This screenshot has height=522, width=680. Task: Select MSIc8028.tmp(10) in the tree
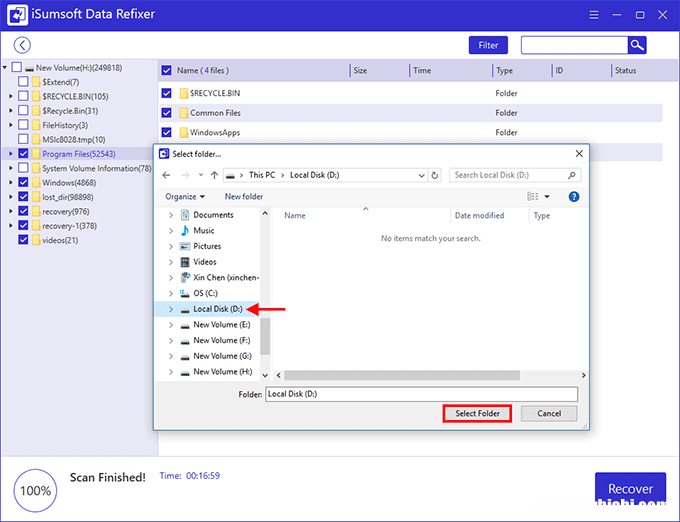point(74,140)
